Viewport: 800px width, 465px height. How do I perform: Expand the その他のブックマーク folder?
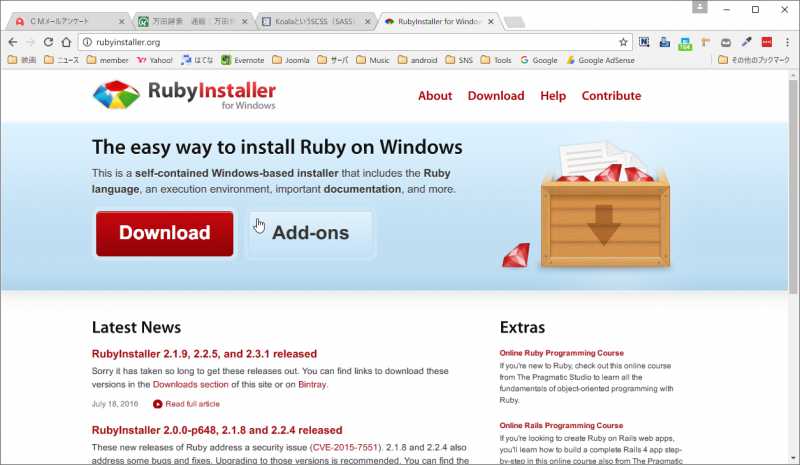(x=754, y=60)
